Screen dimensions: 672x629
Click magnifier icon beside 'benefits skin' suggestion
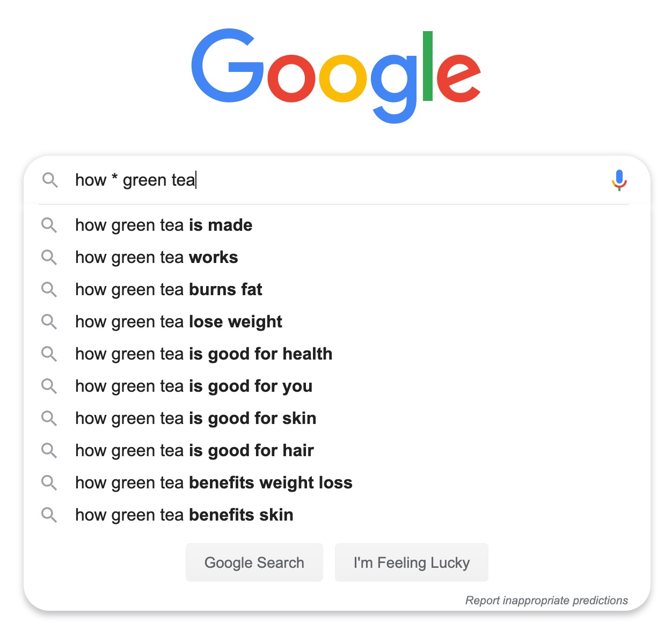point(49,515)
